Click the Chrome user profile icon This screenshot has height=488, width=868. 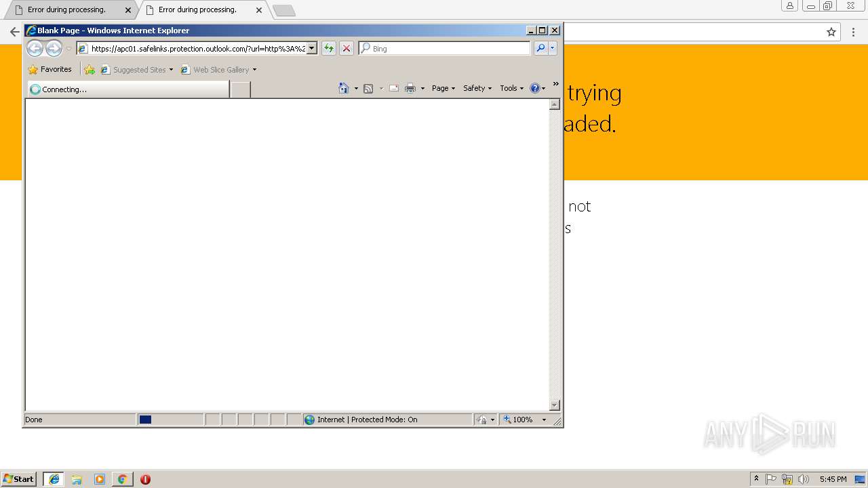pos(790,5)
